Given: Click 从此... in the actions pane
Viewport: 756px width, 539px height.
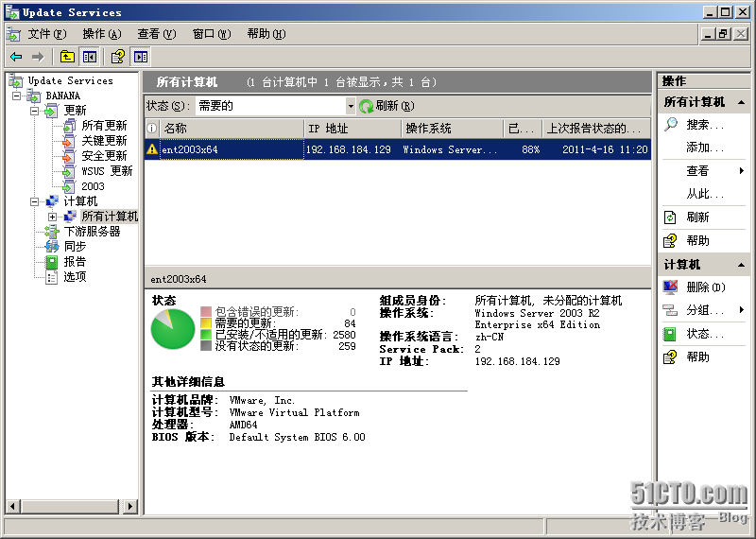Looking at the screenshot, I should coord(705,194).
